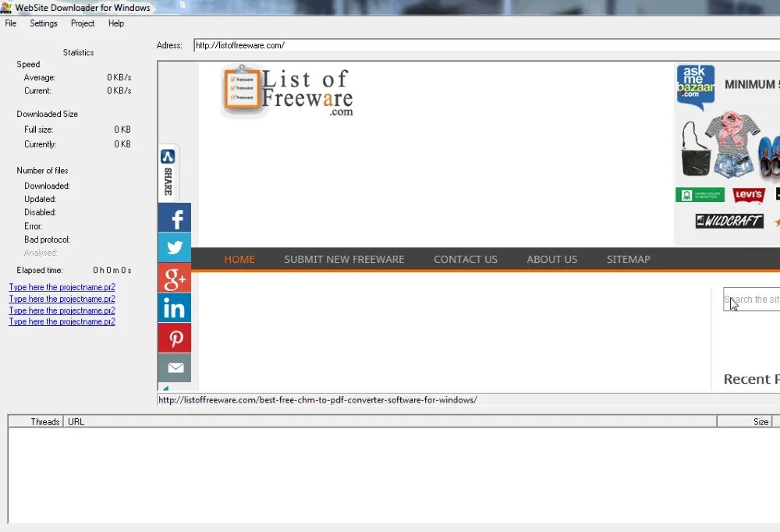Go to HOME in site navigation

(239, 259)
